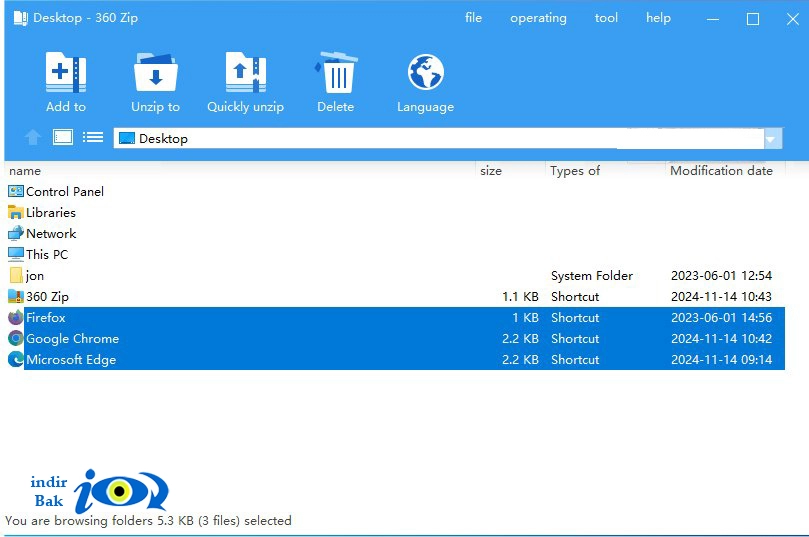This screenshot has width=809, height=537.
Task: Select the Microsoft Edge file name
Action: click(71, 360)
